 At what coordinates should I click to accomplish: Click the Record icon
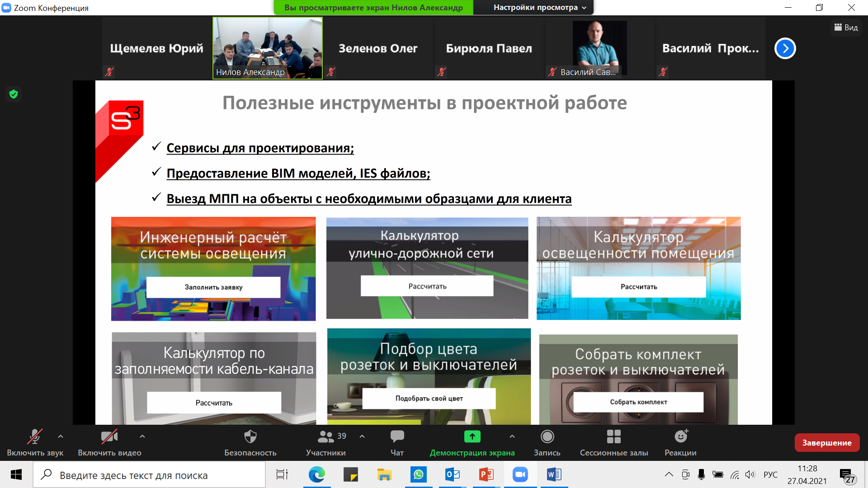coord(547,437)
